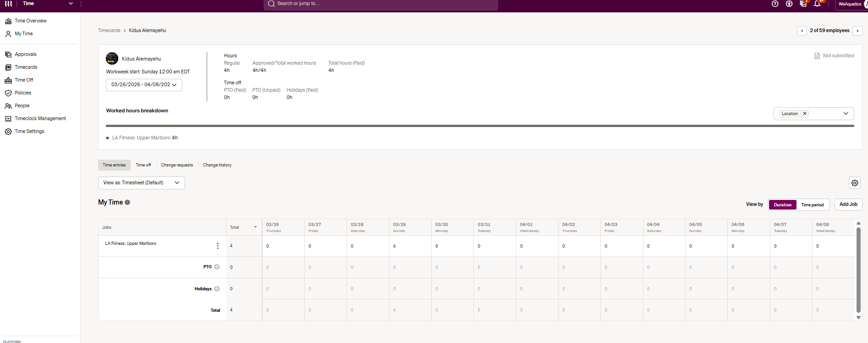Open timesheet settings gear icon
Screen dimensions: 868x343
[855, 183]
